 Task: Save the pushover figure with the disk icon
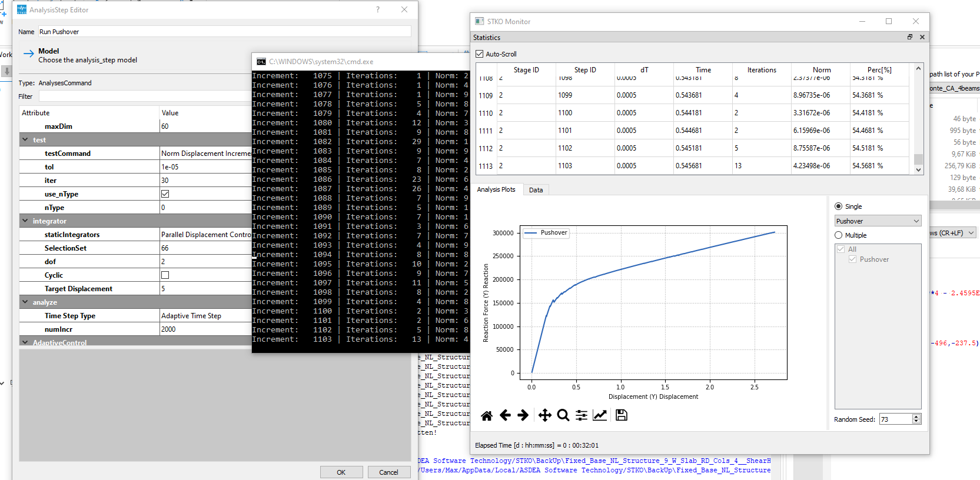click(x=622, y=415)
